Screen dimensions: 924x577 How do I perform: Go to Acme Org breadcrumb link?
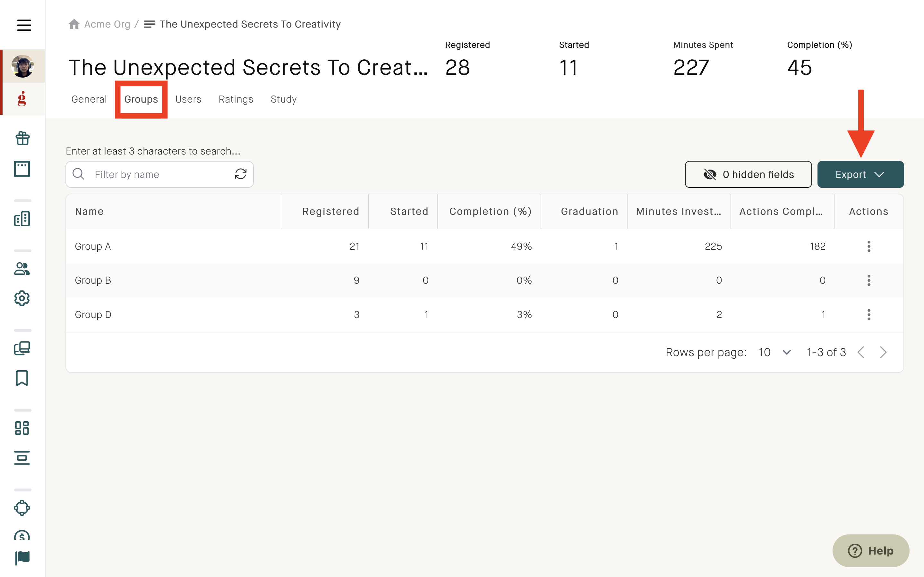[x=107, y=24]
